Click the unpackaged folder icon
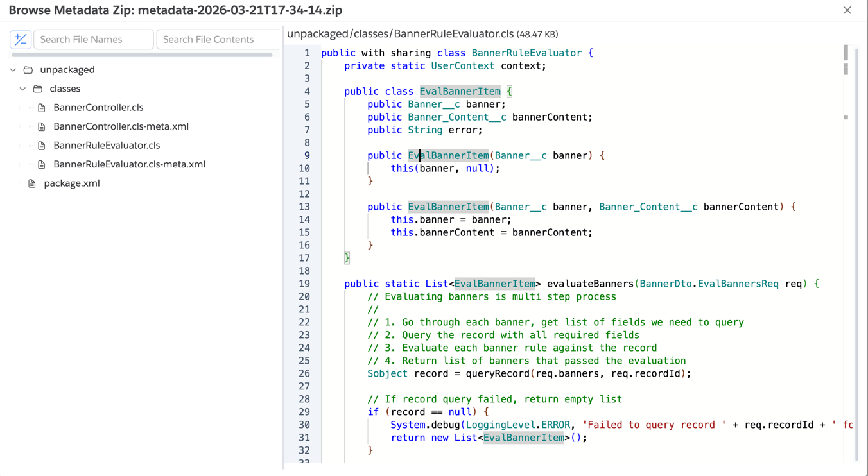Image resolution: width=868 pixels, height=476 pixels. coord(28,70)
